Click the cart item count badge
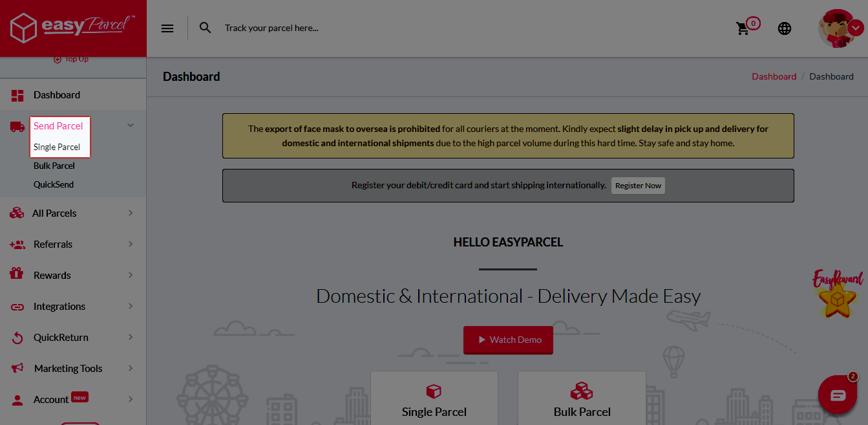 pyautogui.click(x=753, y=24)
